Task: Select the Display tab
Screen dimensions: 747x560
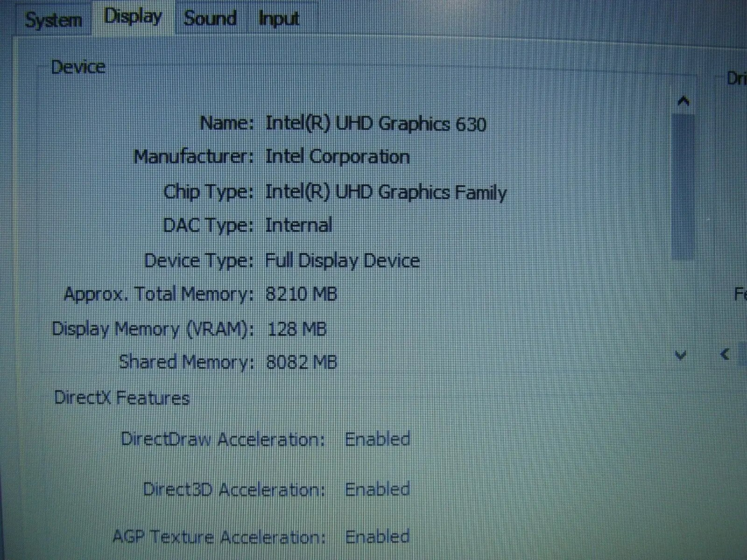Action: click(x=133, y=17)
